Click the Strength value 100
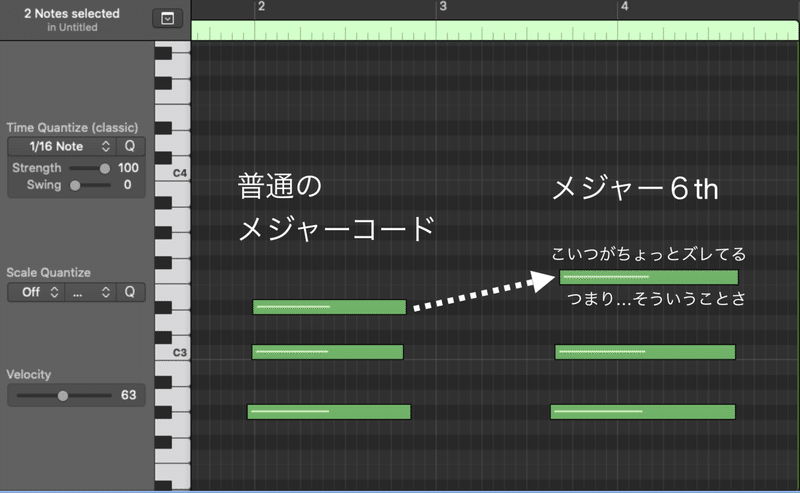 (128, 168)
